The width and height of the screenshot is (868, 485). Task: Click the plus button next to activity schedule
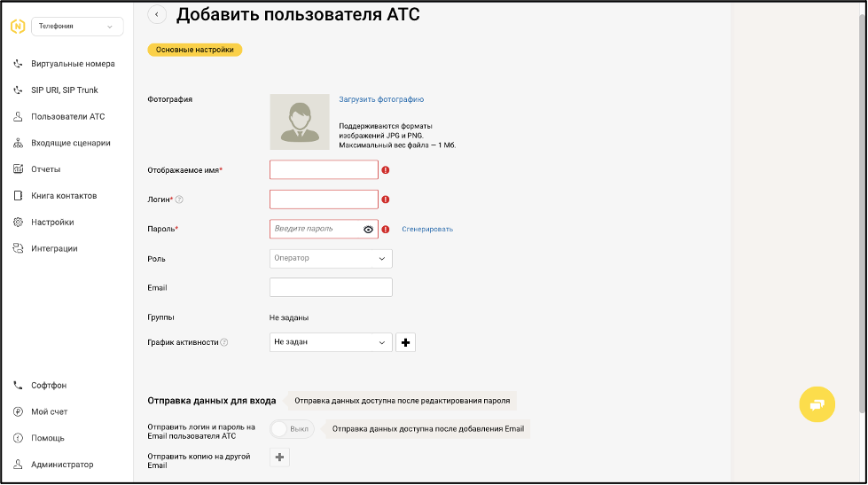[405, 342]
